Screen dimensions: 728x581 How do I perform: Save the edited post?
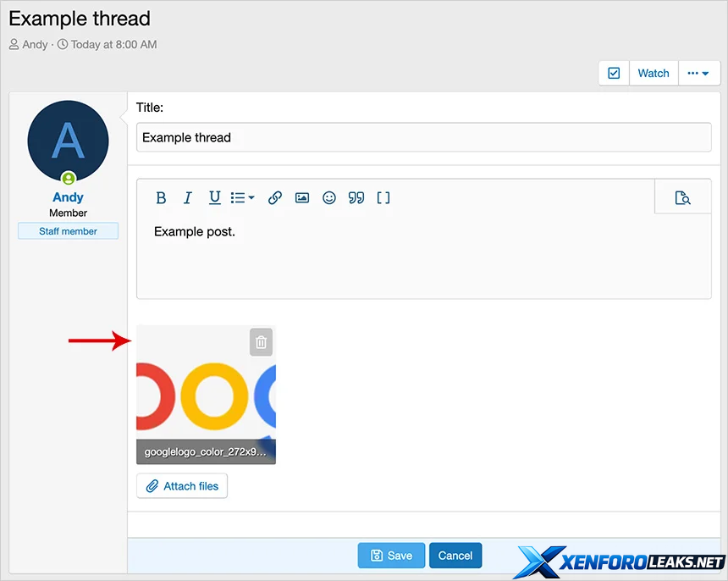(x=391, y=556)
